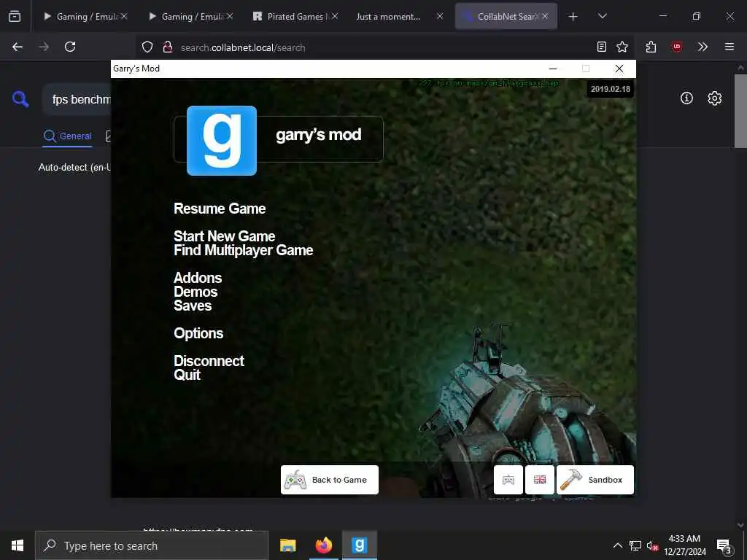Open the uBlock Origin extension icon
The image size is (747, 560).
click(677, 47)
